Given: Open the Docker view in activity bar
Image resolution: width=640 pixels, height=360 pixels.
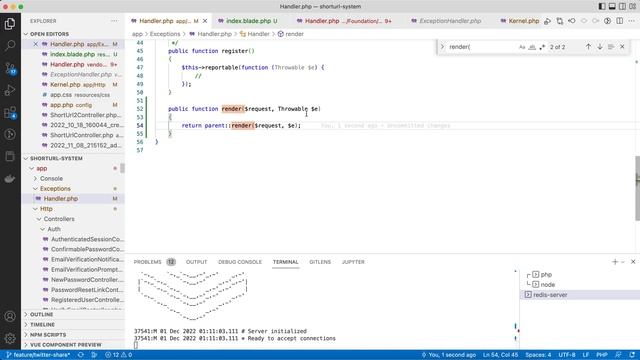Looking at the screenshot, I should point(10,179).
